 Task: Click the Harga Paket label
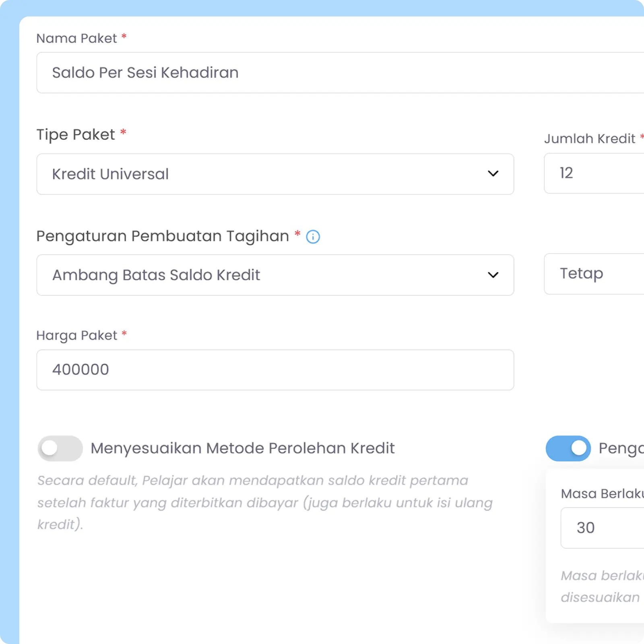tap(76, 335)
